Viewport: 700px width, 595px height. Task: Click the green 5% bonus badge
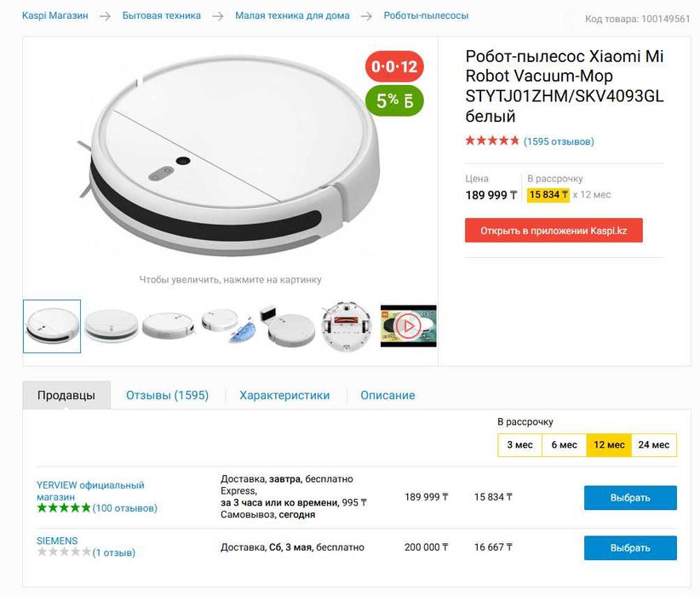click(x=394, y=100)
